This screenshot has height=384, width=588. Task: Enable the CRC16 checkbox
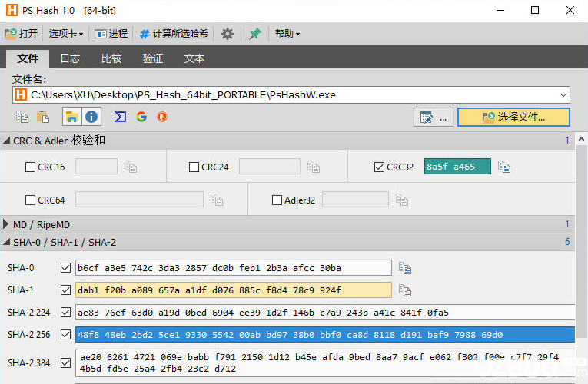[x=30, y=167]
